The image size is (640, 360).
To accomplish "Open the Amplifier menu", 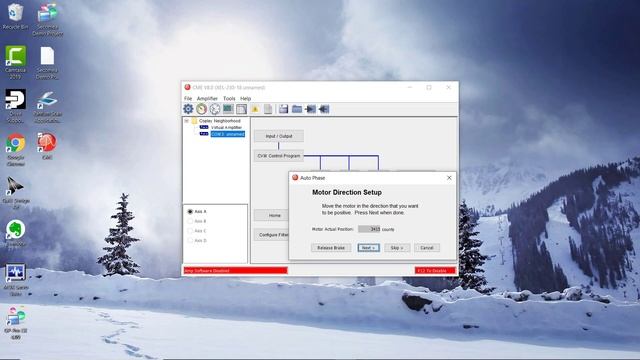I will (x=207, y=98).
